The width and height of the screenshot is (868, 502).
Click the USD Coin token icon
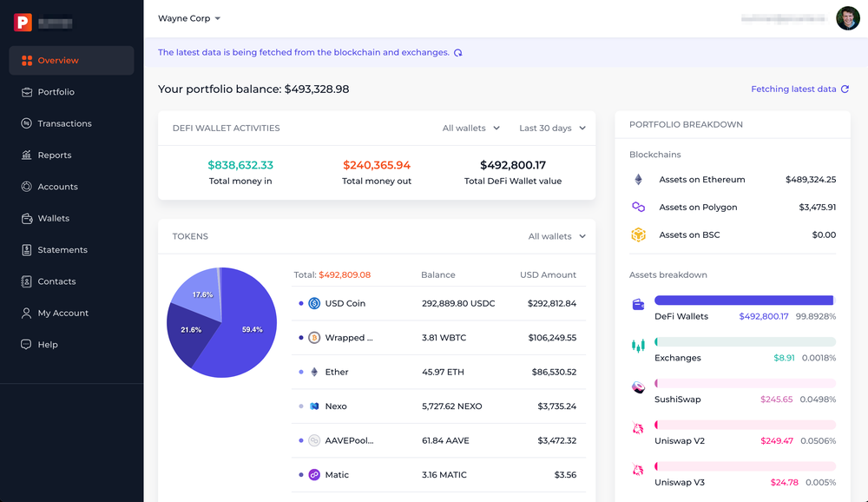(x=314, y=303)
